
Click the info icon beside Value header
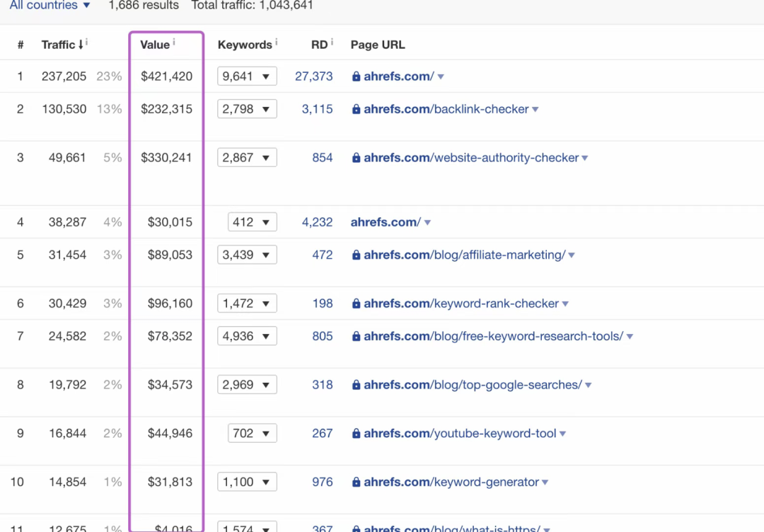pos(174,42)
